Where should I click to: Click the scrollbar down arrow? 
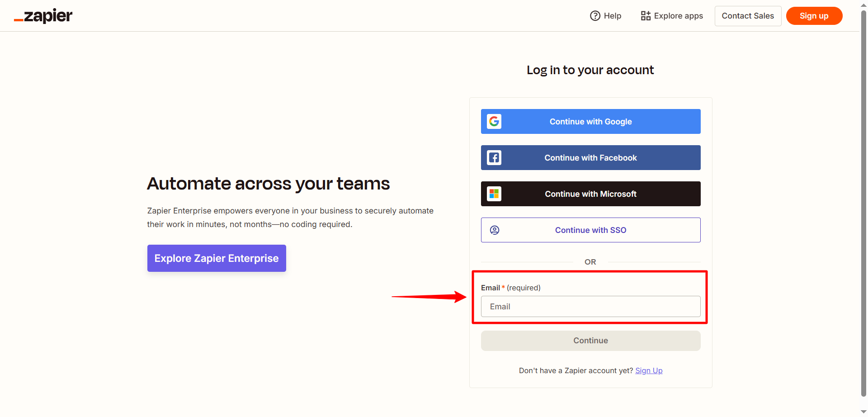[863, 412]
